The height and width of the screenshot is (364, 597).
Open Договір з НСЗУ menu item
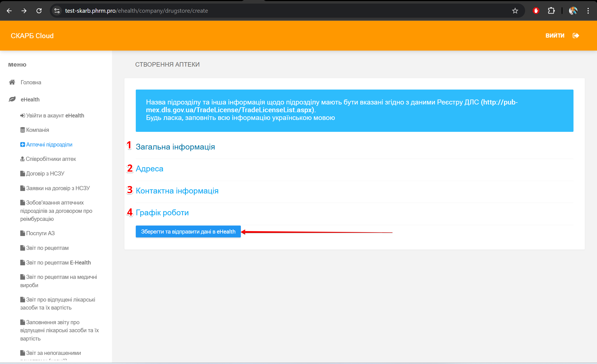pos(45,174)
